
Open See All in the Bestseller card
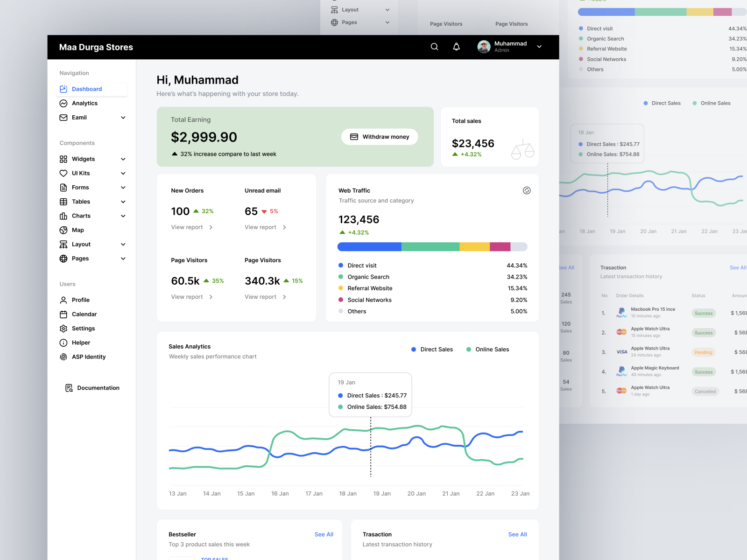324,534
